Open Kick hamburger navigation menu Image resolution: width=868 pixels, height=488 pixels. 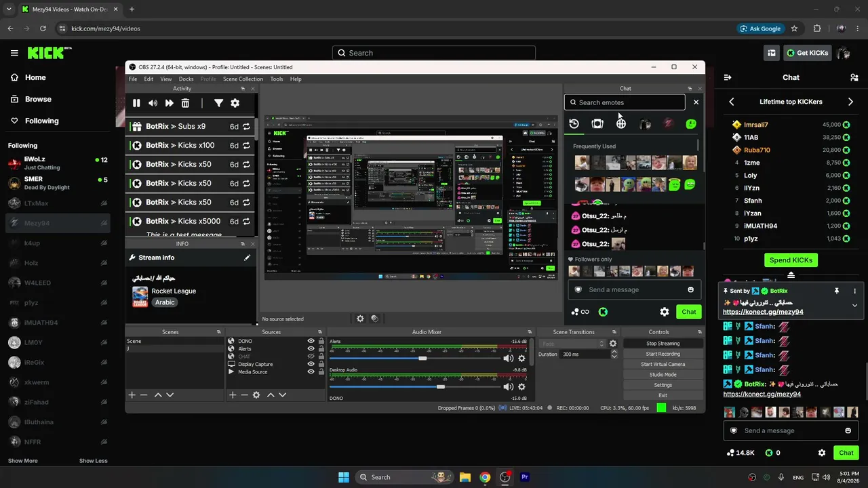coord(14,53)
